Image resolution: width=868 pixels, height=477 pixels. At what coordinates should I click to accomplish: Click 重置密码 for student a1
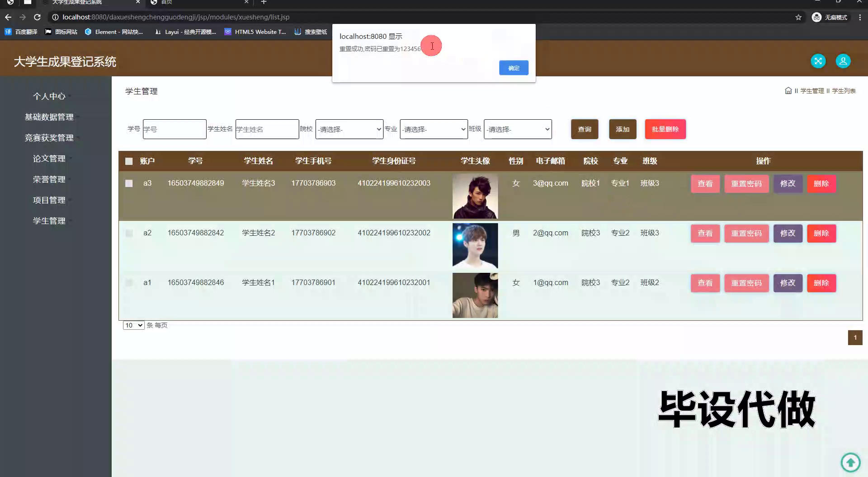point(746,283)
